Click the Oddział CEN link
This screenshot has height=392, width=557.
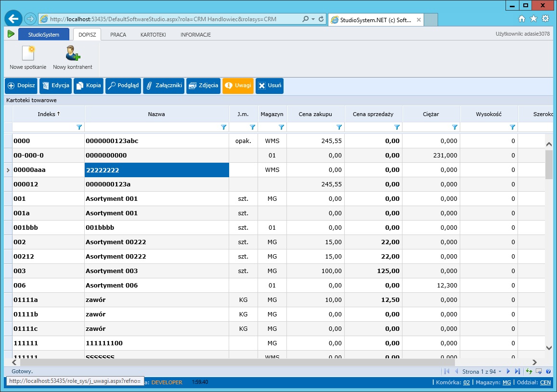pos(545,382)
